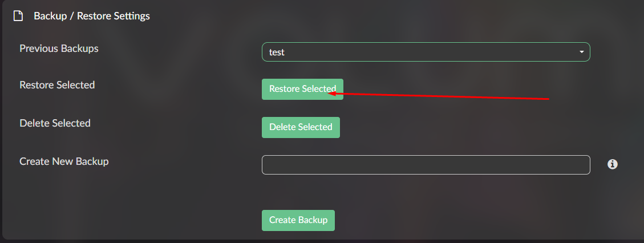Screen dimensions: 644x243
Task: Click the left-hand 'Delete Selected' row label
Action: [55, 123]
